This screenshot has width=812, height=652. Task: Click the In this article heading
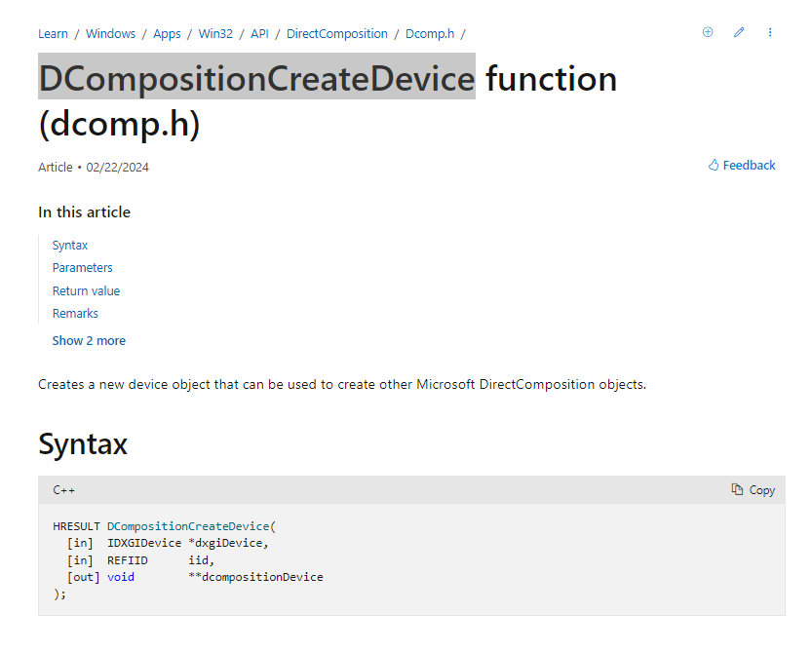[85, 211]
